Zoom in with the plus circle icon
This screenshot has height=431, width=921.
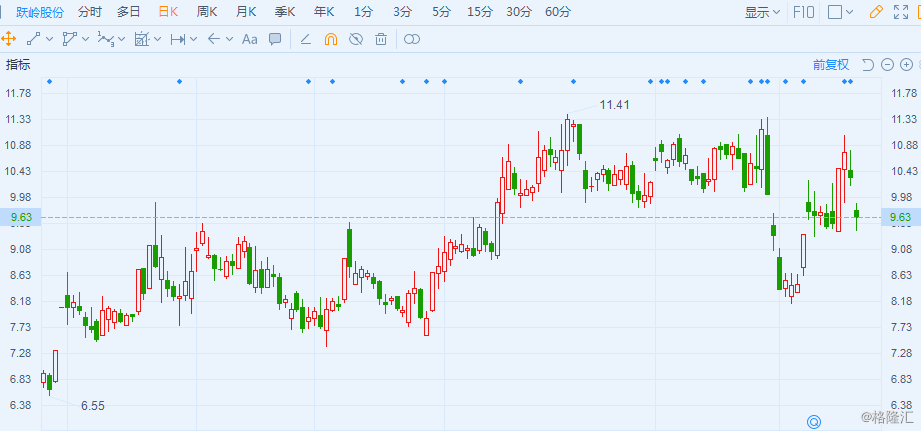[x=906, y=65]
